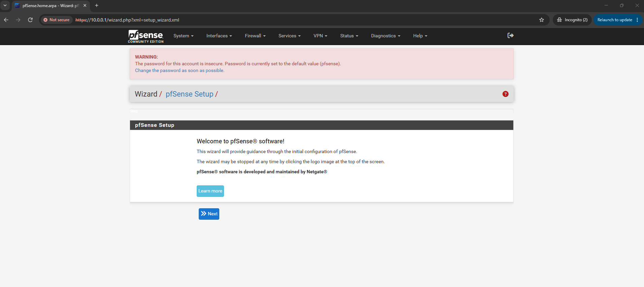Click the logout icon in navbar
The width and height of the screenshot is (644, 287).
[x=510, y=35]
